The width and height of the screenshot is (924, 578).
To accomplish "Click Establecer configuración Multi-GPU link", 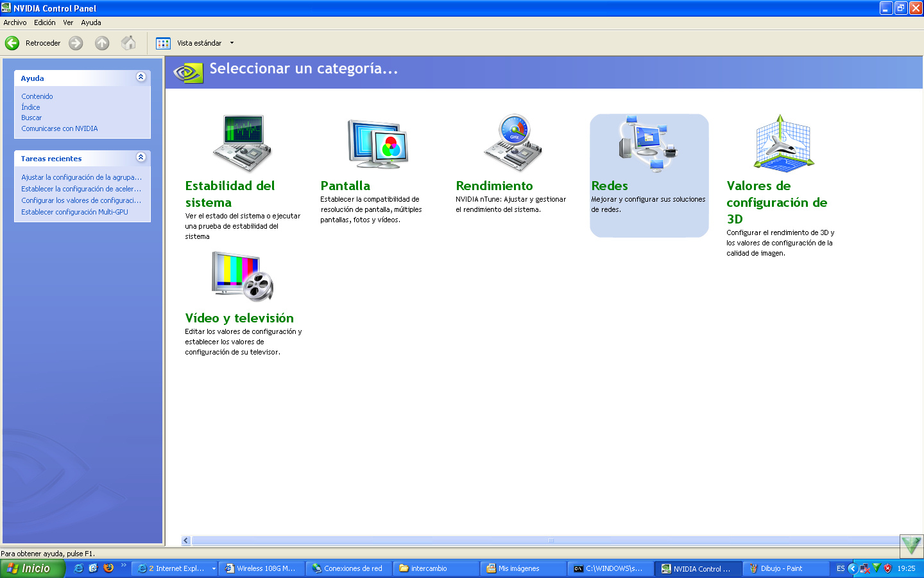I will (74, 212).
